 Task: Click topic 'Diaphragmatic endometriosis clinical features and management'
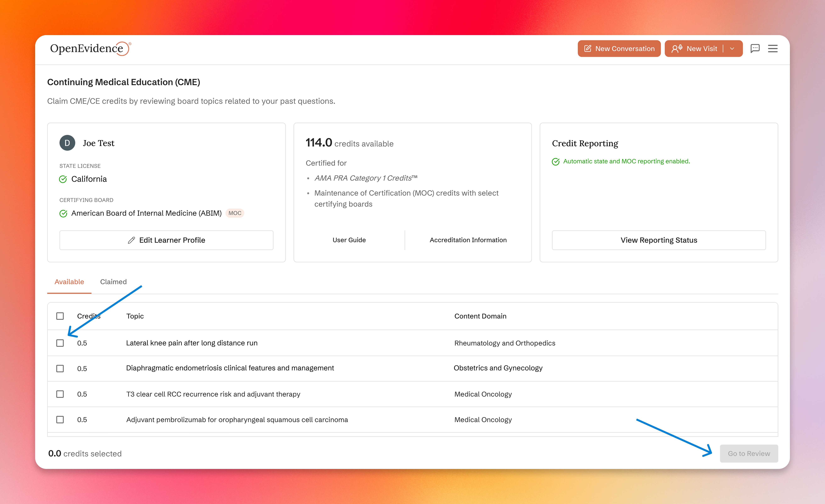[x=230, y=368]
